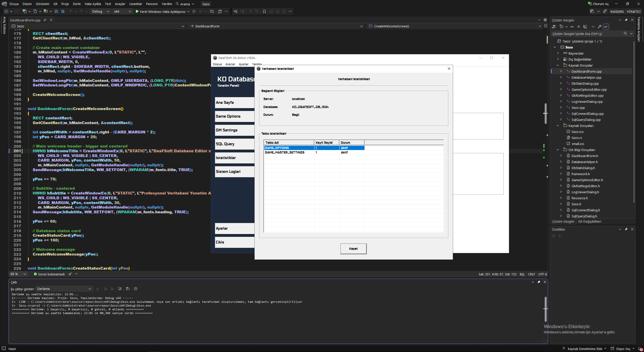Click Game Options in KO Database sidebar
644x352 pixels.
[x=234, y=116]
